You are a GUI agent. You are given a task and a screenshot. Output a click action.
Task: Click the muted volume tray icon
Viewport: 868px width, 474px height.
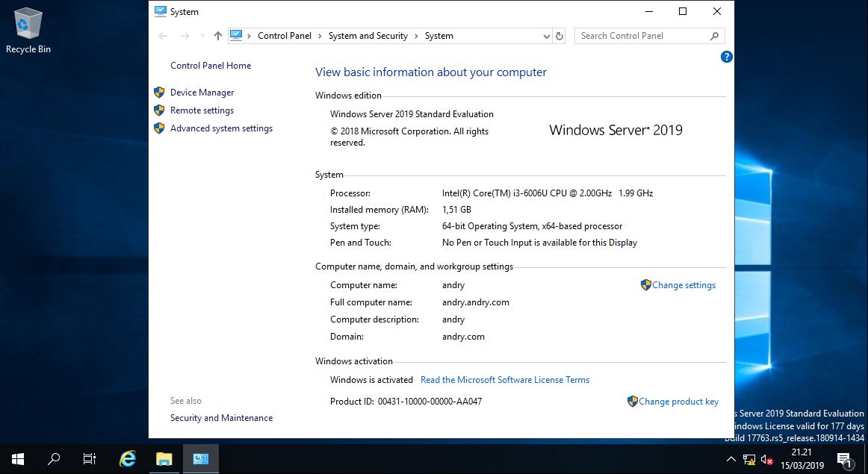pos(766,459)
